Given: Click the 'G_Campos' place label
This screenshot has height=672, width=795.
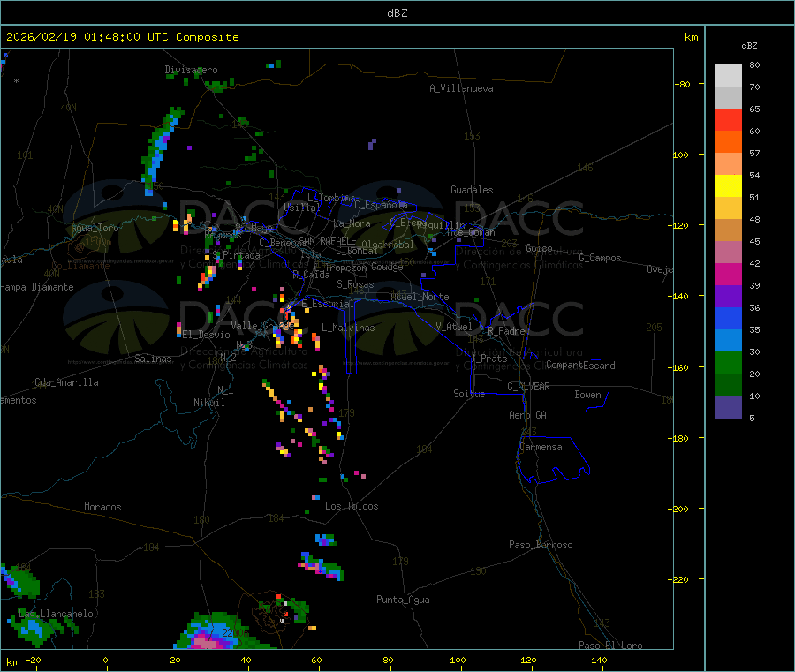Looking at the screenshot, I should pos(600,258).
